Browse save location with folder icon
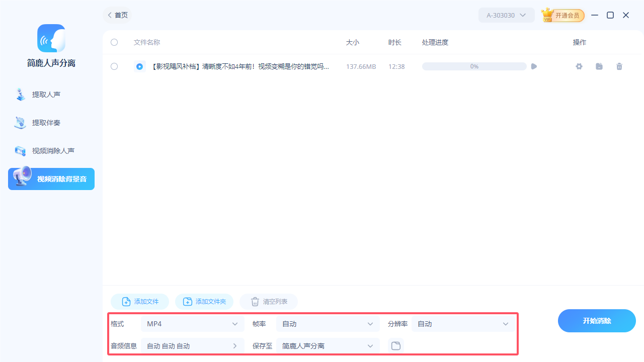 click(x=395, y=345)
